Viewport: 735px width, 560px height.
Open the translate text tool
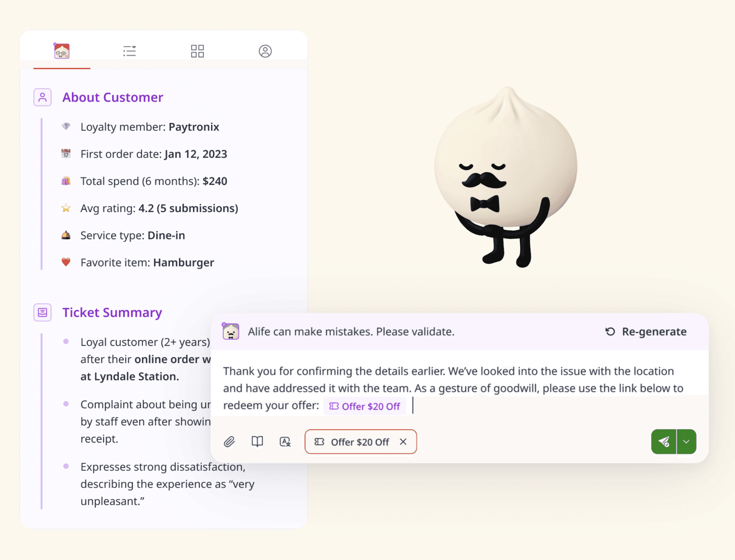click(285, 442)
